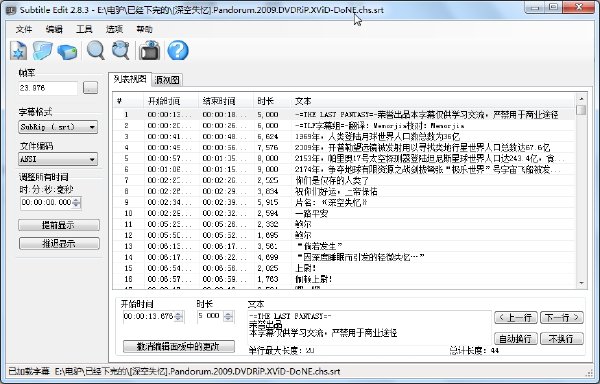Go to next line with 下一行
The image size is (600, 384).
562,317
